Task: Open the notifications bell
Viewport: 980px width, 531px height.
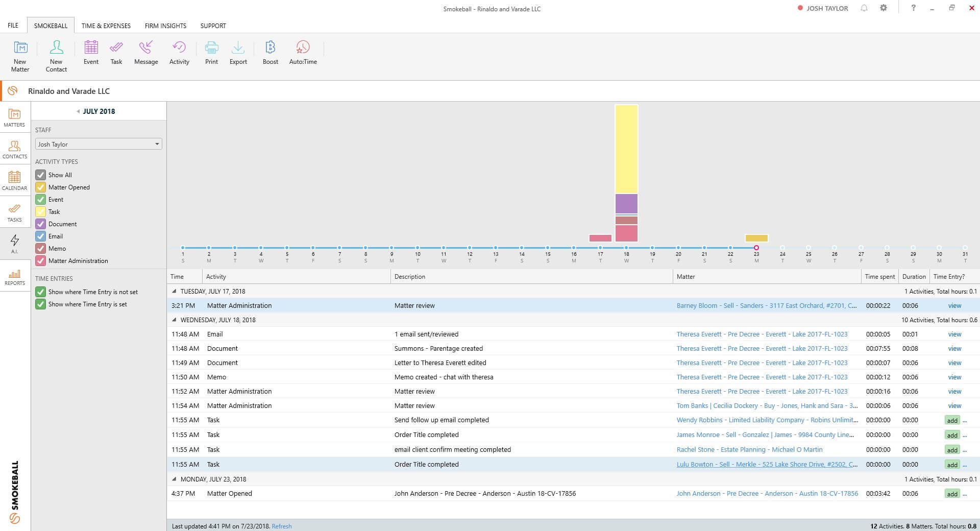Action: [x=864, y=8]
